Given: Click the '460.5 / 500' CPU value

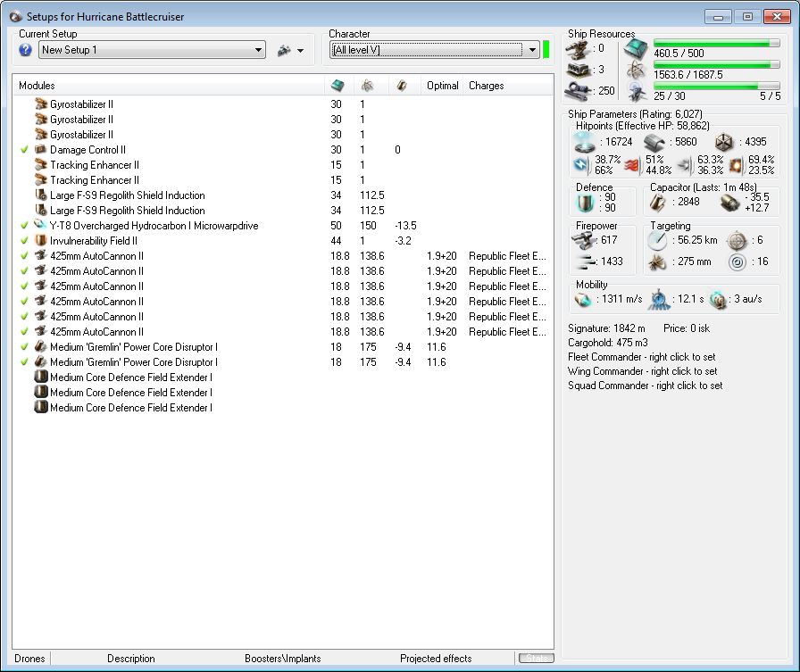Looking at the screenshot, I should (679, 53).
